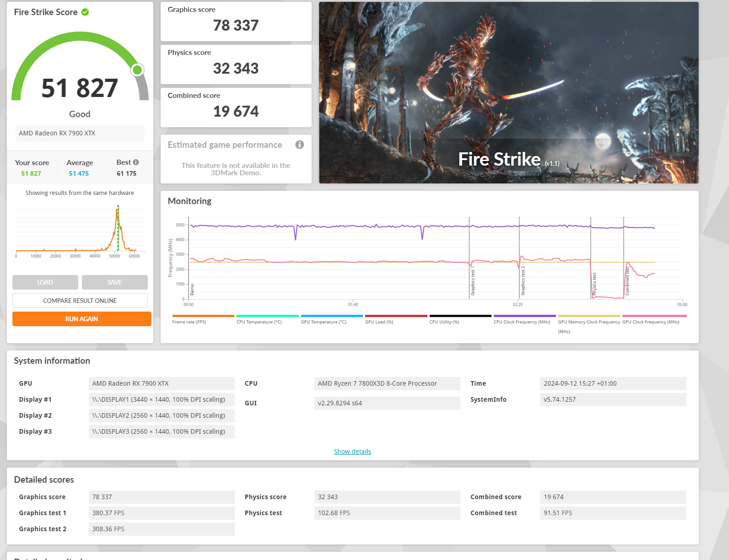The width and height of the screenshot is (729, 560).
Task: Click Physics test value 102.68 FPS
Action: coord(387,513)
